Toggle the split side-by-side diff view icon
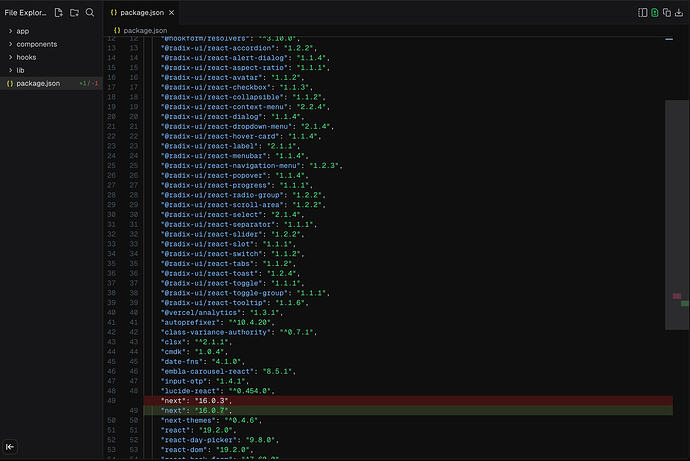This screenshot has width=690, height=461. (642, 13)
